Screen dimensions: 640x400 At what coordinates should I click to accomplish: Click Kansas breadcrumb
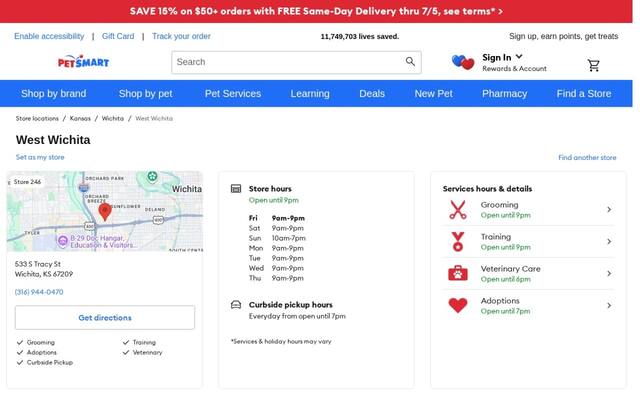tap(80, 118)
